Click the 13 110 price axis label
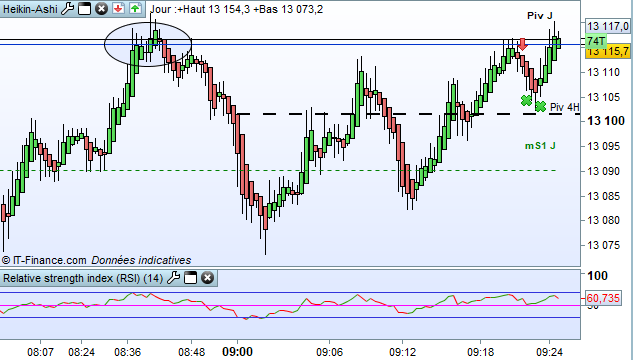 coord(603,73)
